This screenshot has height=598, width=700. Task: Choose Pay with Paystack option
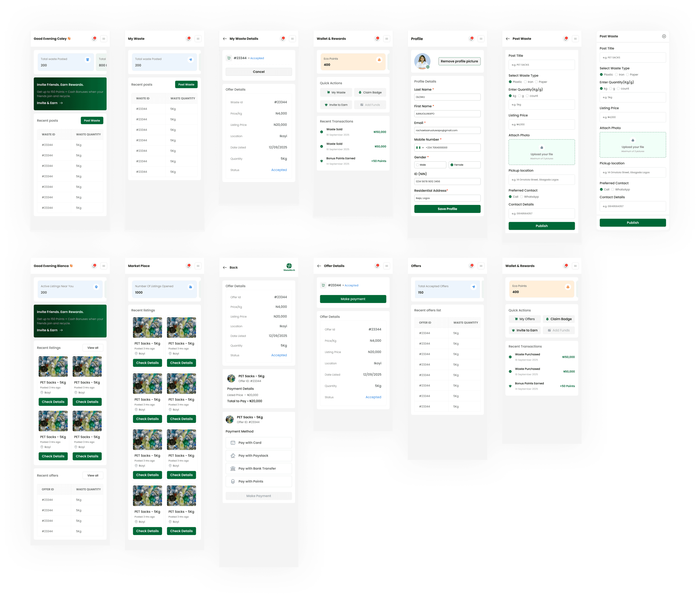click(x=258, y=455)
